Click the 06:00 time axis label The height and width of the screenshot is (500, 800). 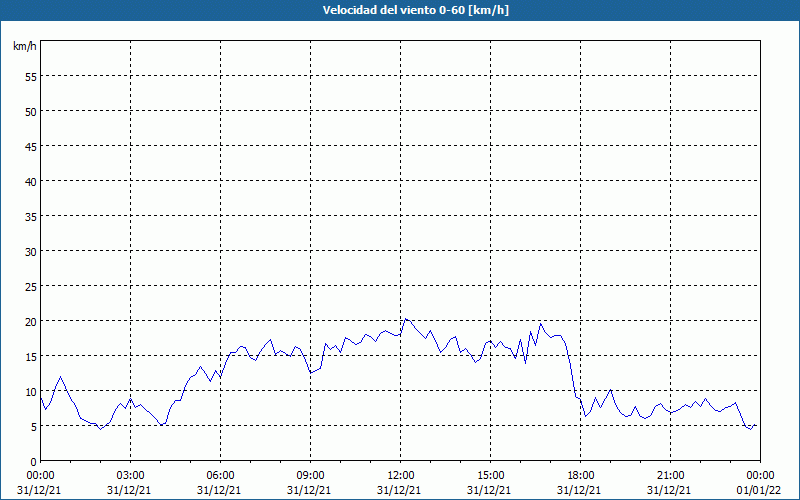pyautogui.click(x=220, y=476)
